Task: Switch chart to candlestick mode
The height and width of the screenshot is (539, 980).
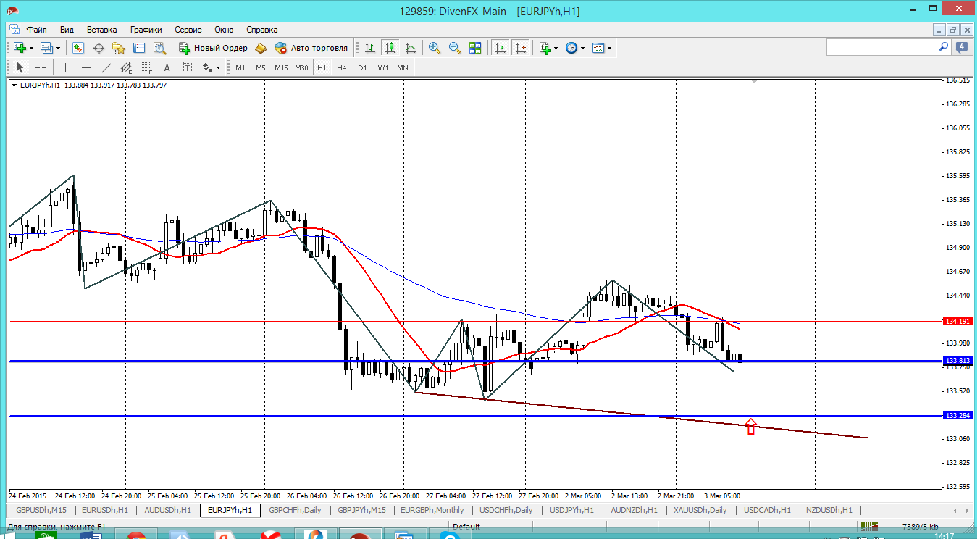Action: tap(390, 48)
